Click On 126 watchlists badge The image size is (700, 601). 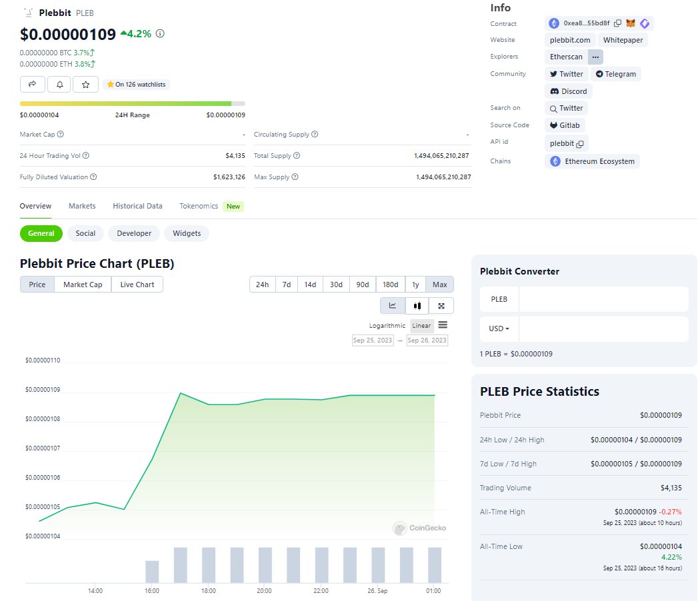pos(136,85)
